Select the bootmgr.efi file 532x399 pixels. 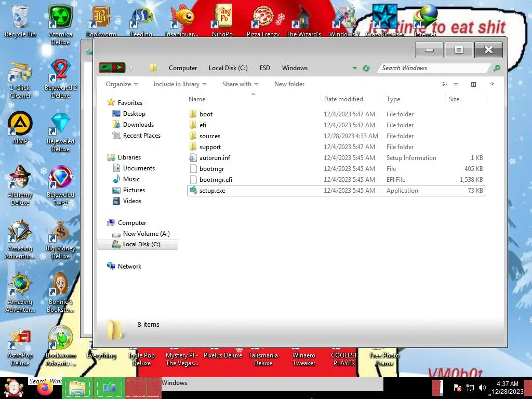click(336, 179)
